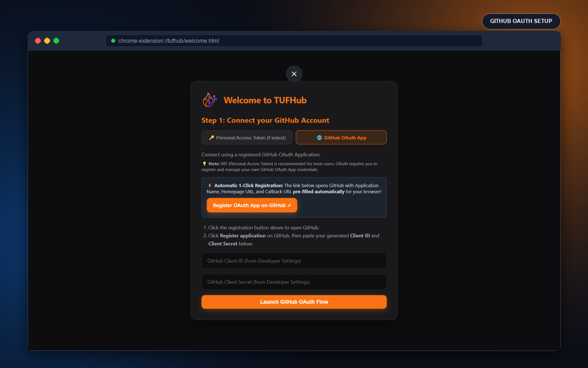This screenshot has width=588, height=368.
Task: Click the yellow minimize window button
Action: (47, 40)
